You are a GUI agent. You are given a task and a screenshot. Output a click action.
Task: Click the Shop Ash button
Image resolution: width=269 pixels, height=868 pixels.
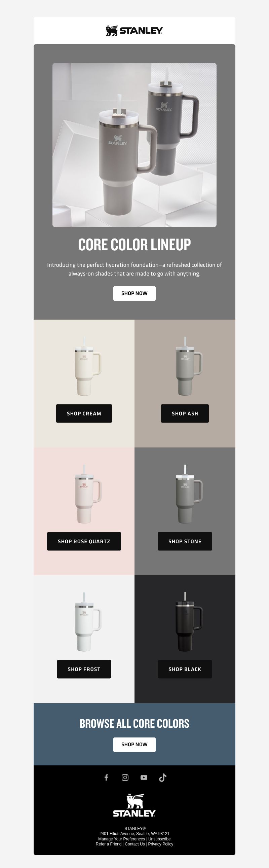click(185, 413)
